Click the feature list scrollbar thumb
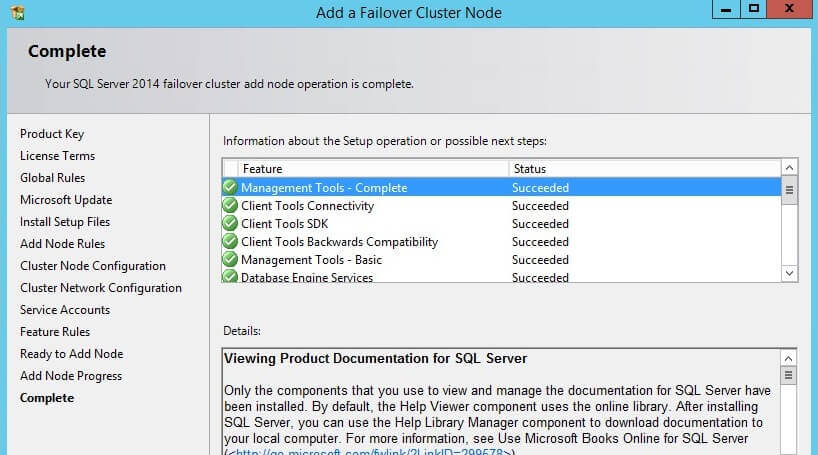The width and height of the screenshot is (818, 455). (x=789, y=190)
